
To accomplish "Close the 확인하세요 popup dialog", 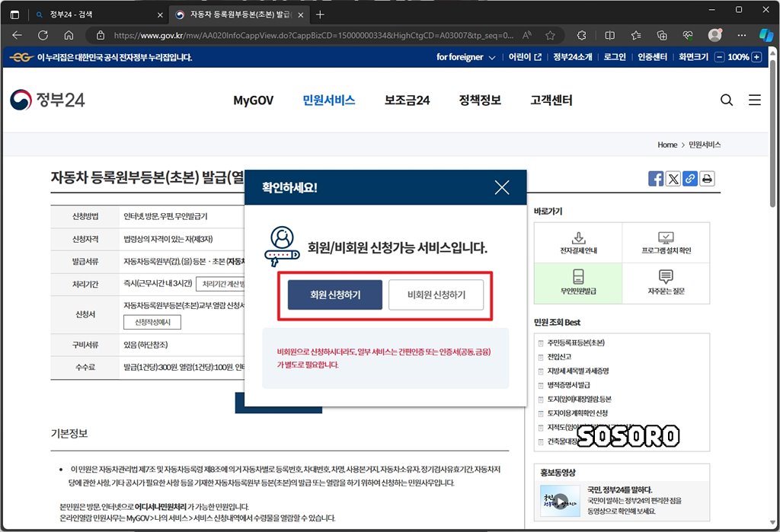I will coord(502,187).
